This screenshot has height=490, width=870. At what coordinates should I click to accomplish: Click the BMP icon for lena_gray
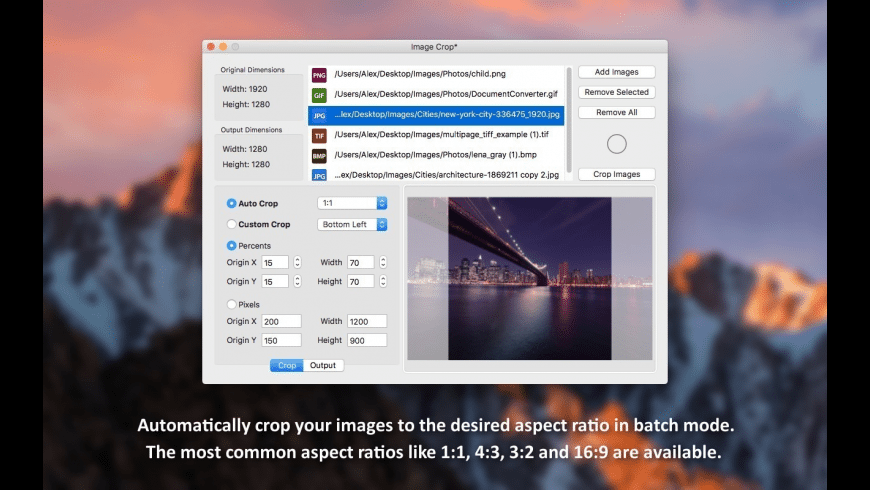[x=319, y=156]
